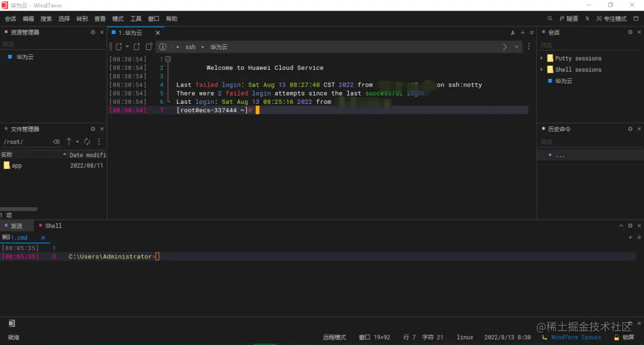Click the 筛选 filter field in 资源管理器
Screen dimensions: 644x345
[52, 44]
